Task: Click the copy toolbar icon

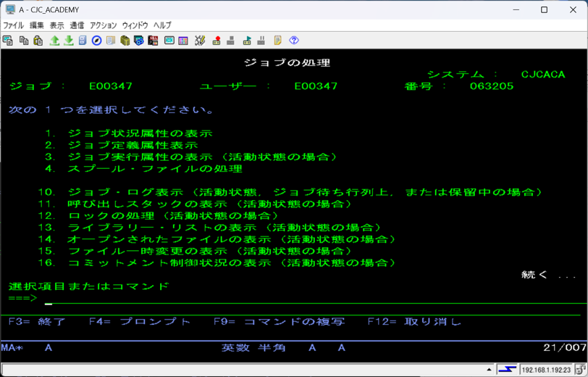Action: 24,40
